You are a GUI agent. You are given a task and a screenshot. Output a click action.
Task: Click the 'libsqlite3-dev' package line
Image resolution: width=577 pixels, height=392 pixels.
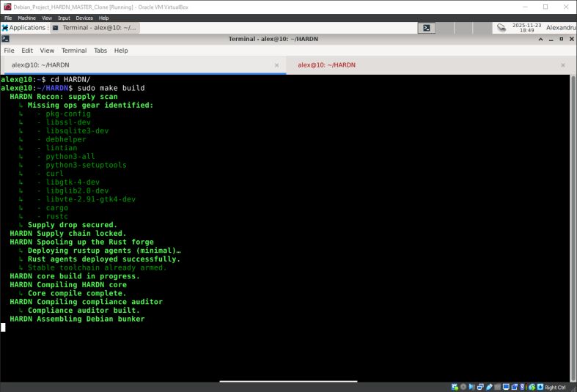pyautogui.click(x=77, y=130)
